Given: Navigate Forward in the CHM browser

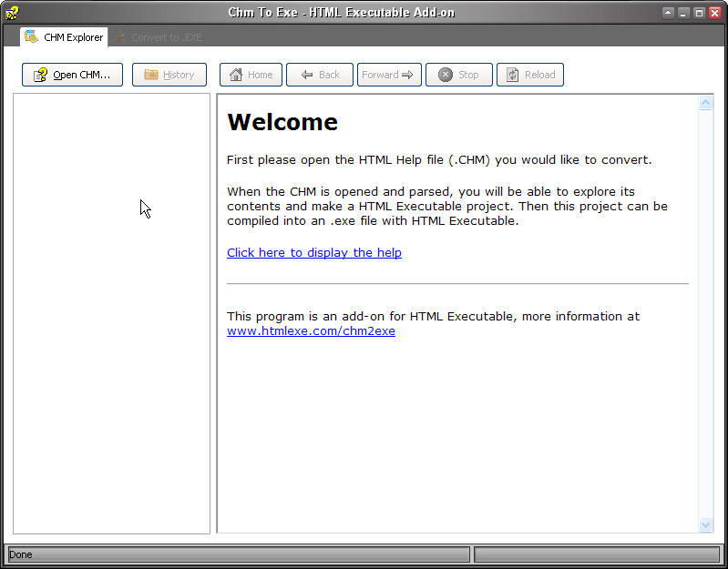Looking at the screenshot, I should (x=390, y=75).
